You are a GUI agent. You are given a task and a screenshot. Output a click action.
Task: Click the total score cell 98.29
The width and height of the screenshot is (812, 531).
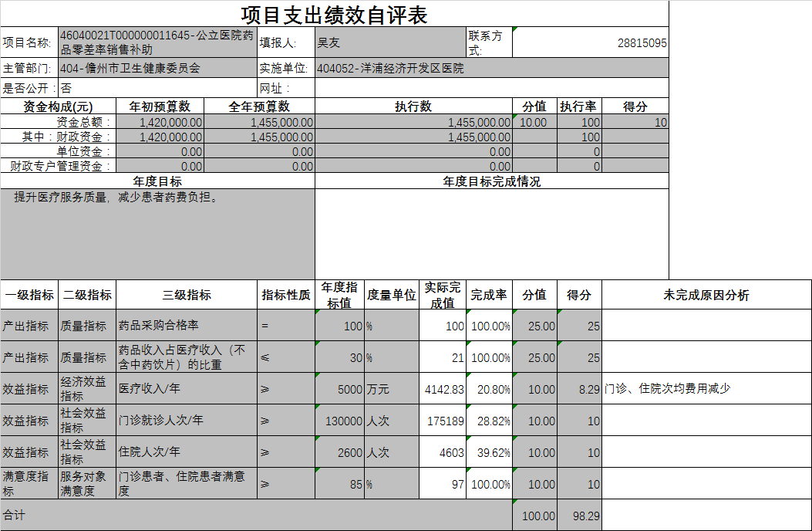tap(579, 516)
